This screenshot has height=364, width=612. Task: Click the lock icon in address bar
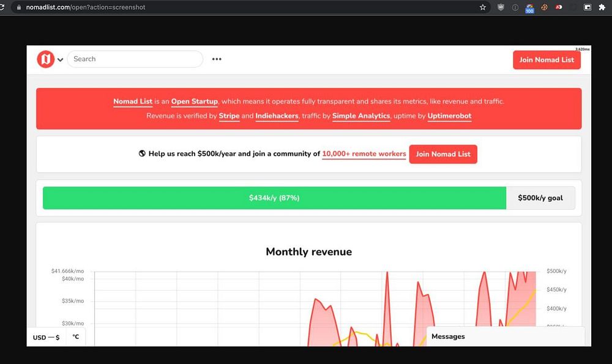coord(19,7)
